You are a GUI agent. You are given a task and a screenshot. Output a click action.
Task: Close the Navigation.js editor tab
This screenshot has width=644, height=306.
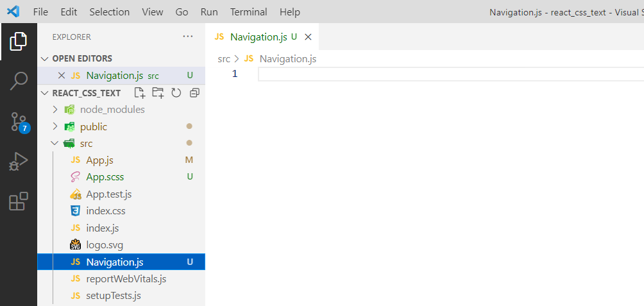coord(308,37)
